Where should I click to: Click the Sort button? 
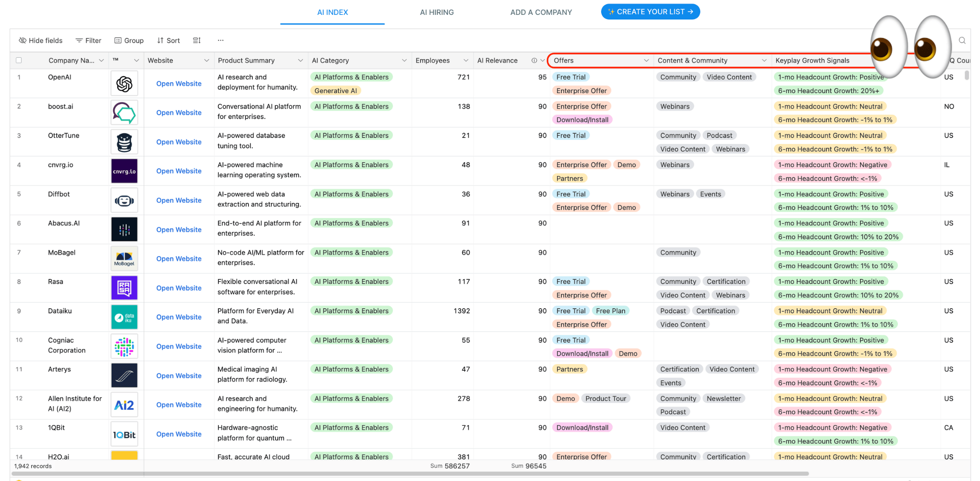click(x=168, y=40)
